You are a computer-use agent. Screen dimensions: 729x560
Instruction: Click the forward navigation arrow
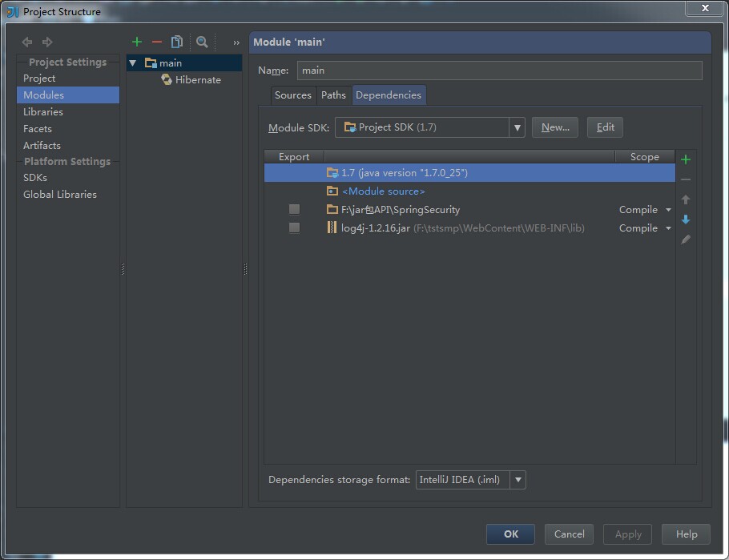(47, 42)
